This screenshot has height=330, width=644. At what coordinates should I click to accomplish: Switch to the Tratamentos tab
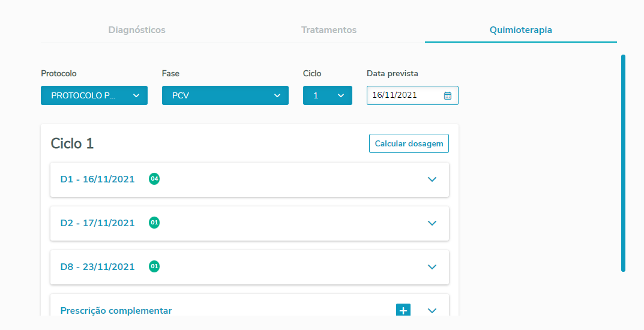329,30
